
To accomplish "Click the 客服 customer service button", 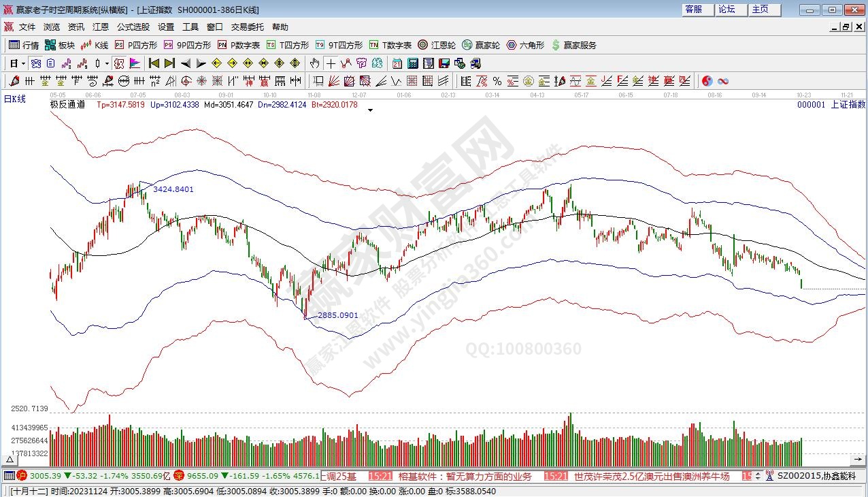I will point(694,10).
